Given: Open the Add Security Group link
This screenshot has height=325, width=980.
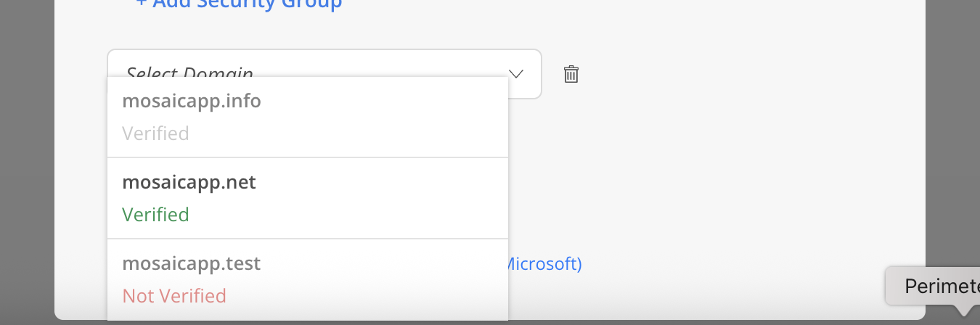Looking at the screenshot, I should 239,4.
